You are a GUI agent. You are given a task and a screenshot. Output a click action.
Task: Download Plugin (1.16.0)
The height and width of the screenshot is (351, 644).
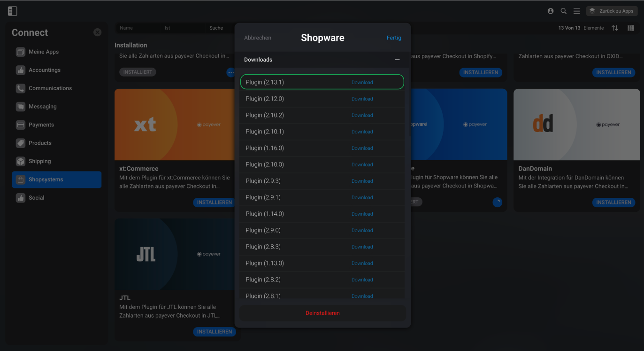pyautogui.click(x=362, y=148)
